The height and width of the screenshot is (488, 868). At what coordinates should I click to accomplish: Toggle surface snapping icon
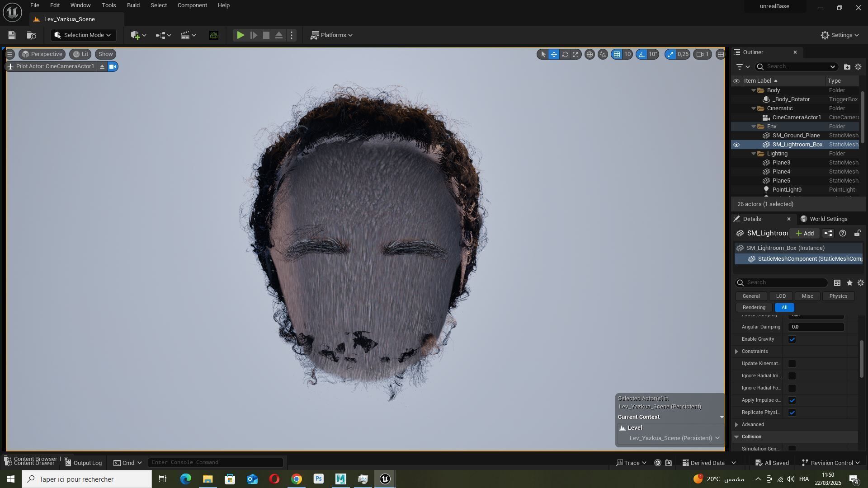pos(603,54)
